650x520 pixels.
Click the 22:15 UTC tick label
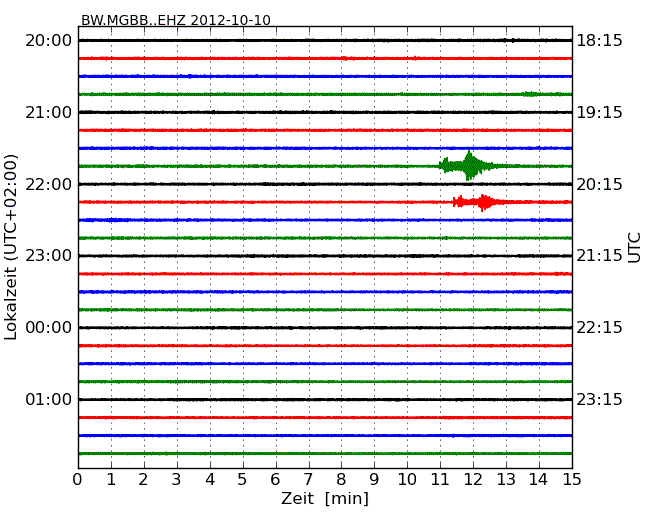pos(599,328)
